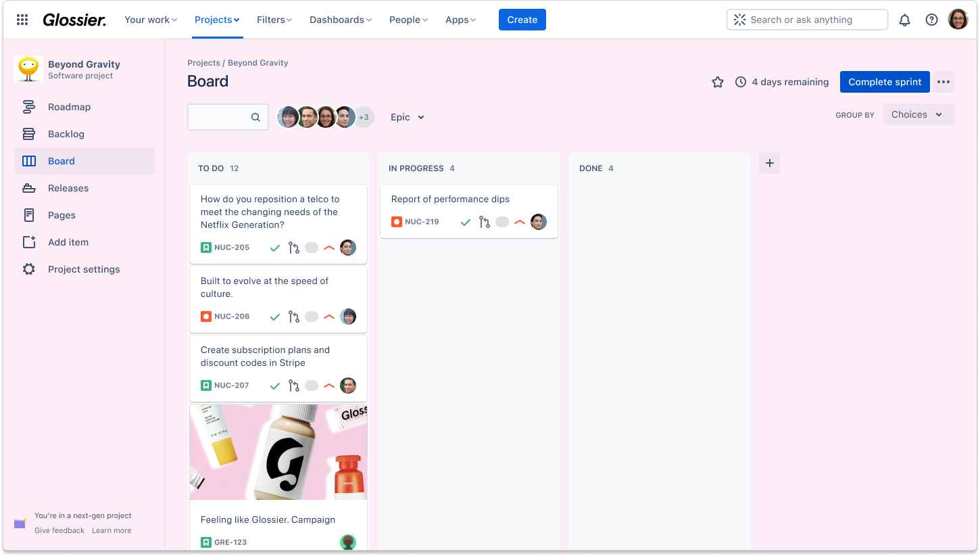Filter by fourth assignee avatar
Image resolution: width=980 pixels, height=556 pixels.
pyautogui.click(x=345, y=117)
